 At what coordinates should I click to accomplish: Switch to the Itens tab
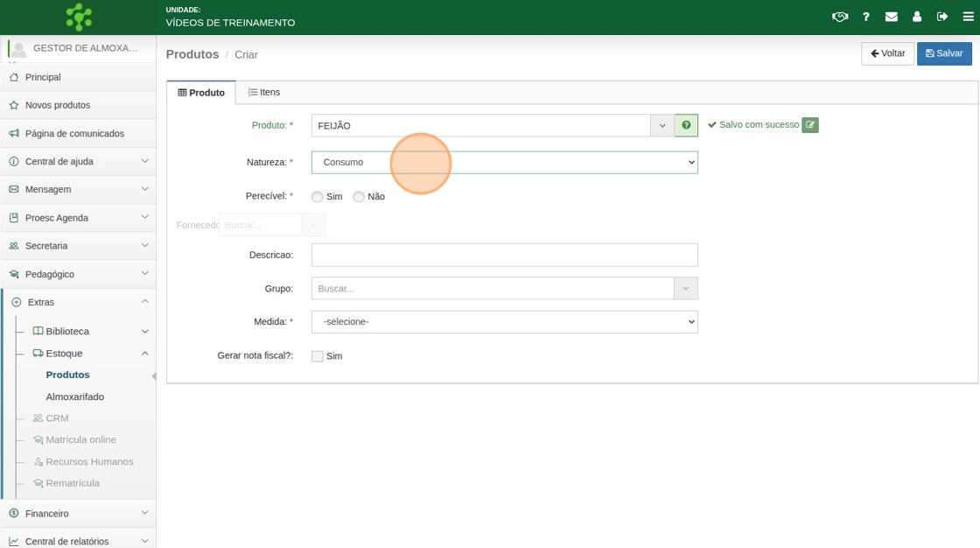[264, 92]
